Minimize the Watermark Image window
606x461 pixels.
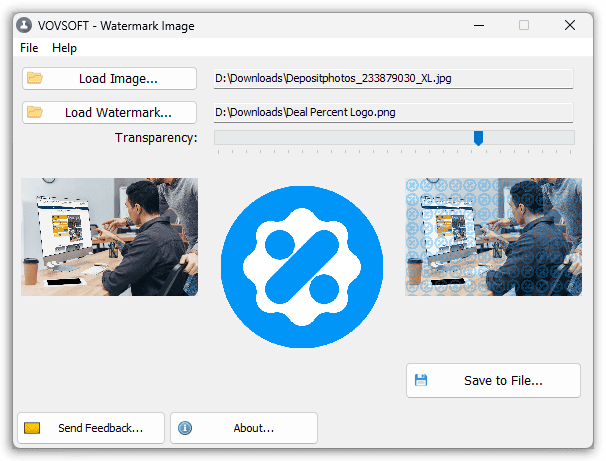pyautogui.click(x=479, y=26)
